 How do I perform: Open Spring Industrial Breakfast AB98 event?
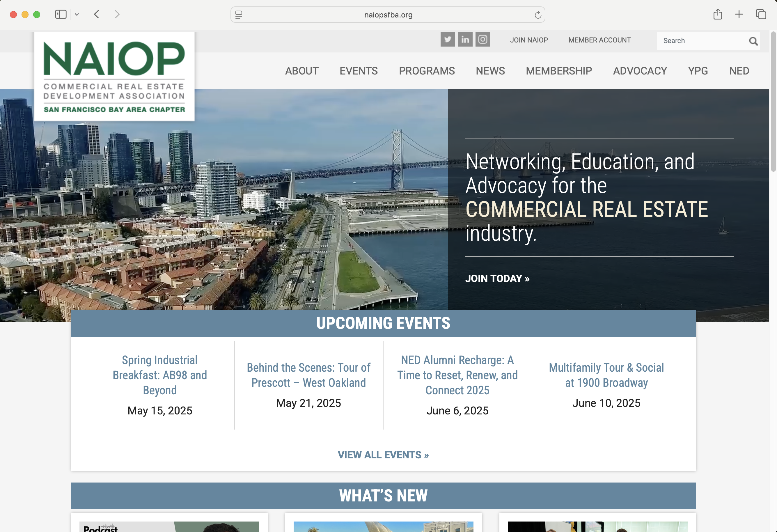[x=160, y=375]
